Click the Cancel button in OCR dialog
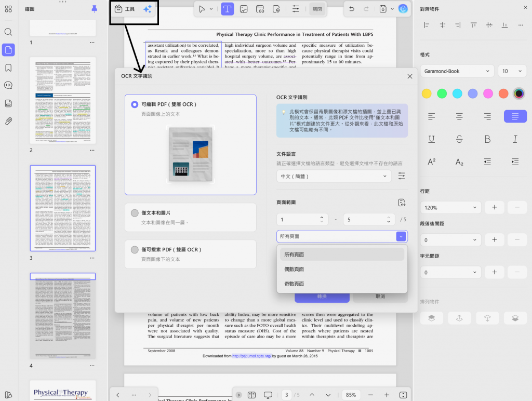Image resolution: width=532 pixels, height=401 pixels. 380,297
